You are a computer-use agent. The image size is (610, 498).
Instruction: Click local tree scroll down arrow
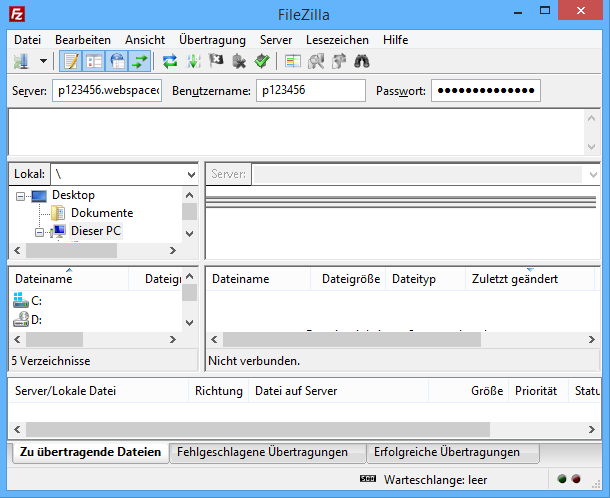click(189, 234)
